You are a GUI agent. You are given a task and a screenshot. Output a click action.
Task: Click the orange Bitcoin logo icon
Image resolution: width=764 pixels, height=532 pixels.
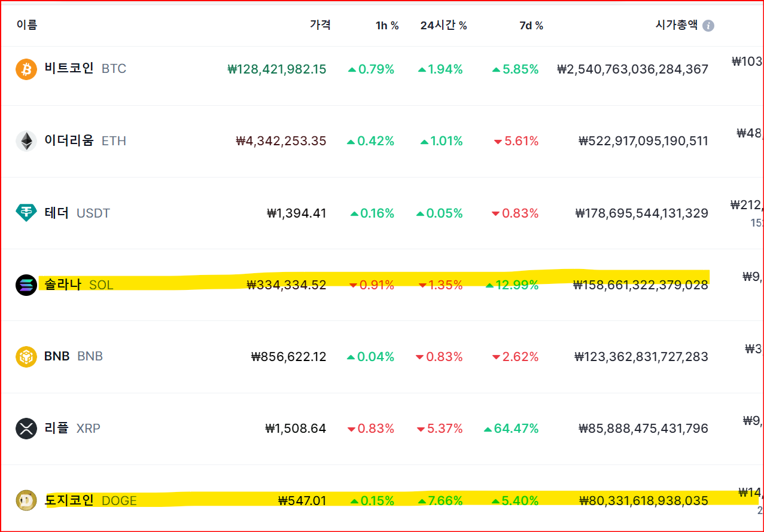[x=26, y=69]
